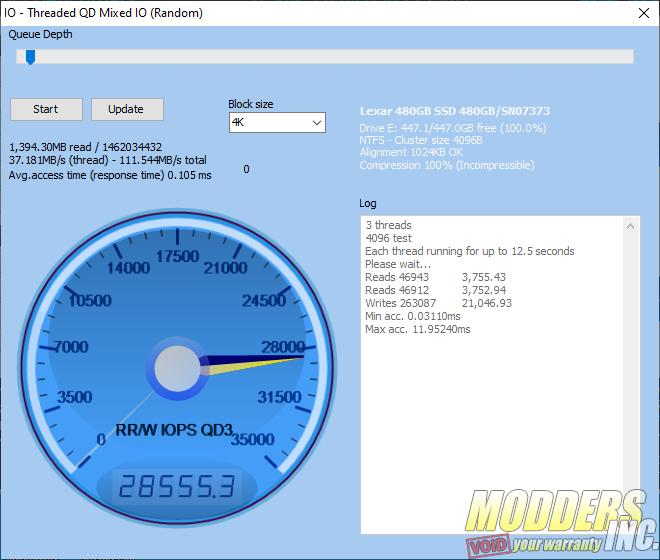Click the 'Avg.access time' response text
660x560 pixels.
pyautogui.click(x=110, y=175)
